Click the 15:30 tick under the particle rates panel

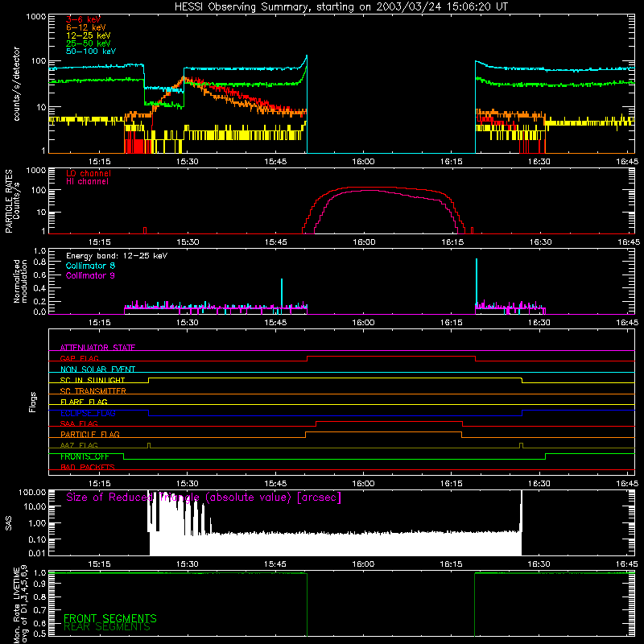[188, 242]
